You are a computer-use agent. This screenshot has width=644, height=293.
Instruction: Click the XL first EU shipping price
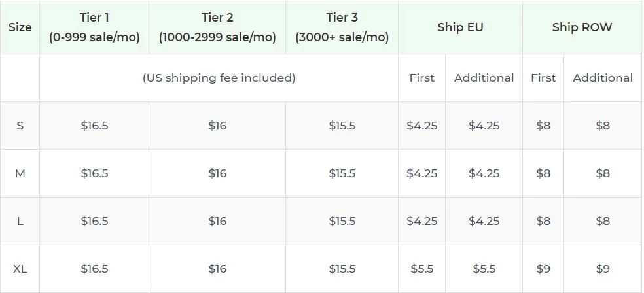(x=421, y=269)
